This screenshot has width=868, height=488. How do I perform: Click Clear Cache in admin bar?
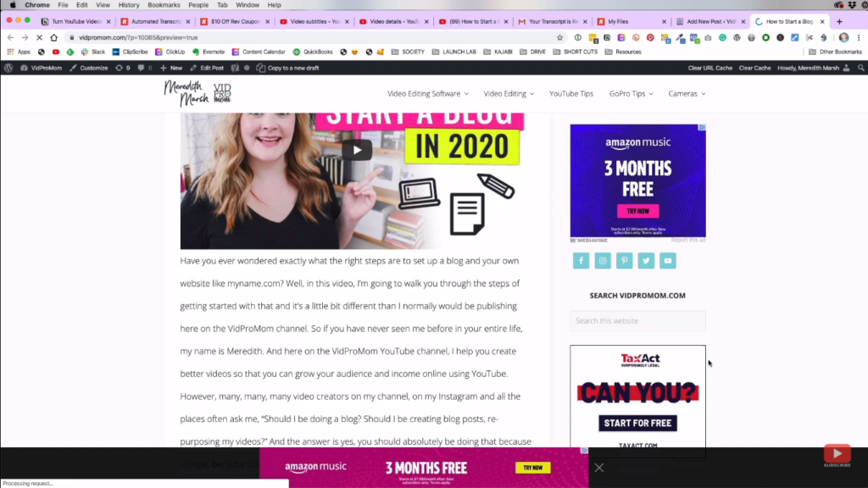point(754,68)
